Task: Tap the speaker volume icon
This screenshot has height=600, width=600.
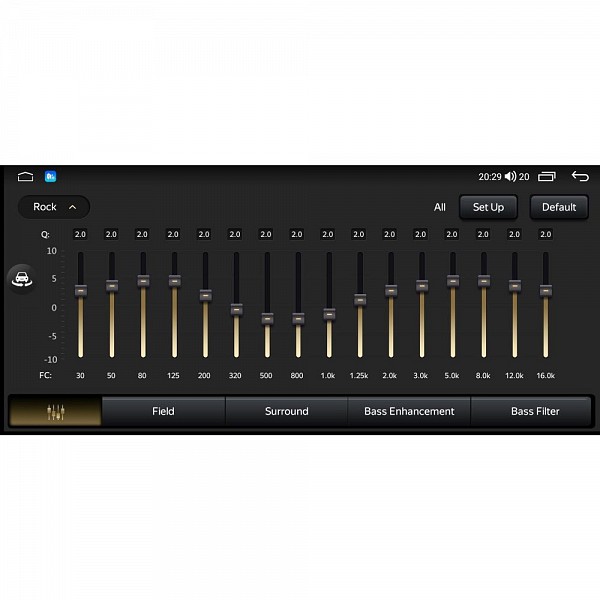Action: (510, 177)
